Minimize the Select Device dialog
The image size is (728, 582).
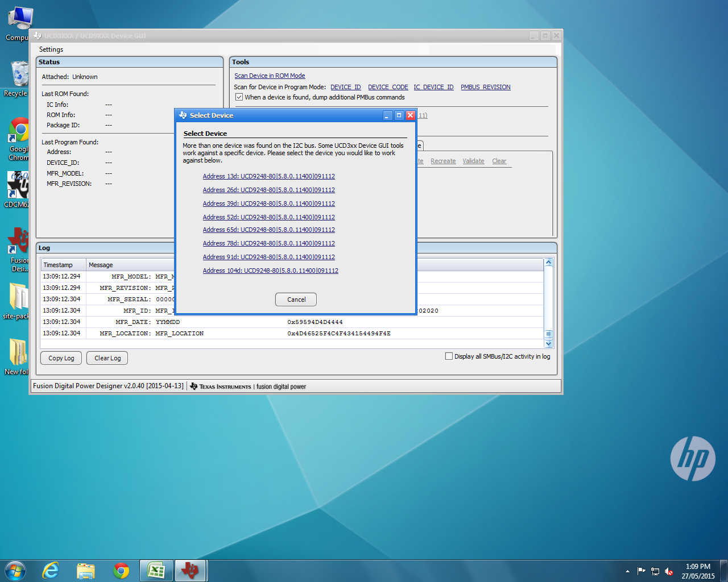coord(387,115)
